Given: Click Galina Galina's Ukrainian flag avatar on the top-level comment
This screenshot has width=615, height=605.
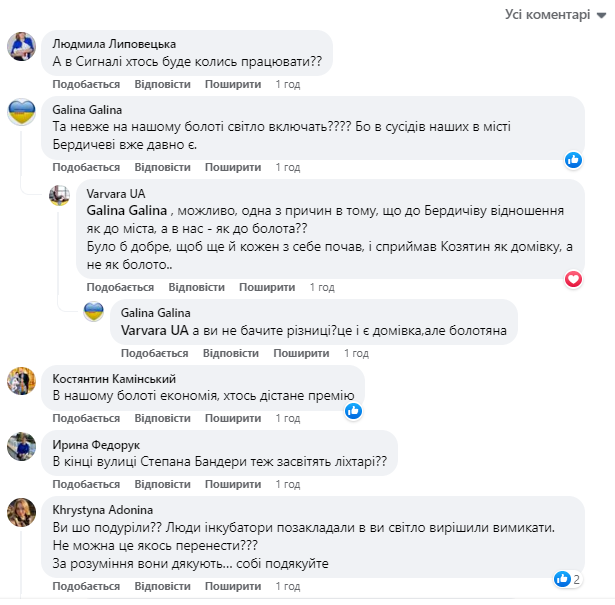Looking at the screenshot, I should 22,112.
